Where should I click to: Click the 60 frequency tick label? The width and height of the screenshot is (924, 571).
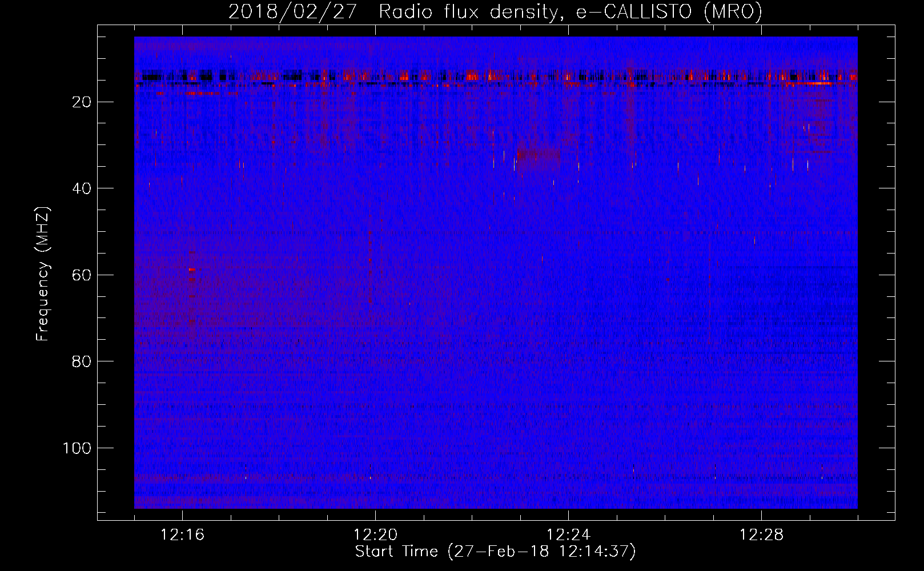tap(82, 275)
